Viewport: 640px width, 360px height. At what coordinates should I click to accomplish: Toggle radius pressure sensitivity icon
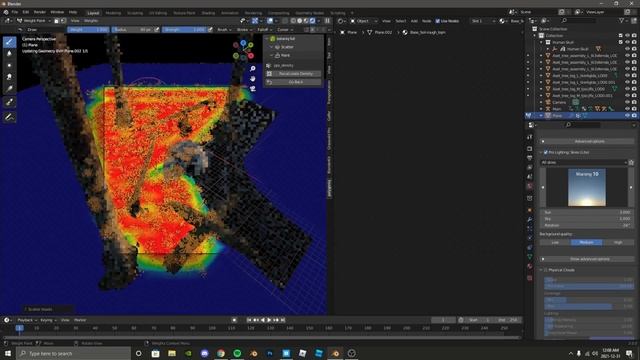tap(157, 29)
